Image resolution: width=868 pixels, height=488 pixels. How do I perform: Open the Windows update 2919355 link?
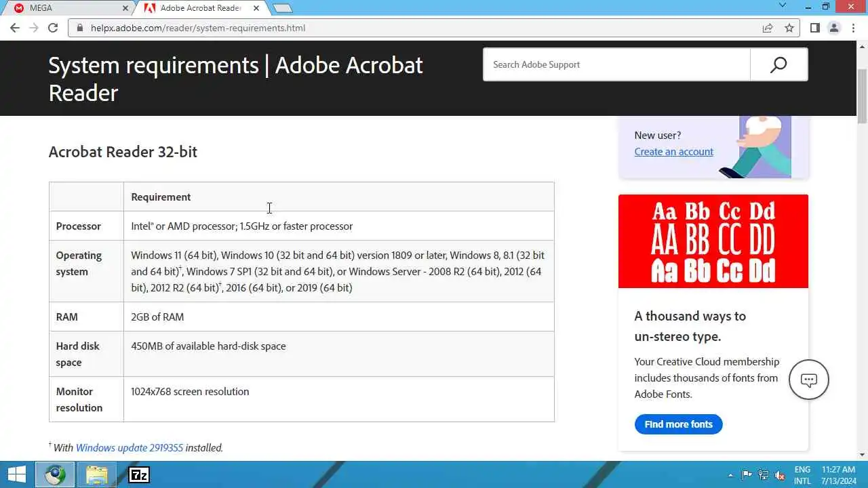coord(130,447)
